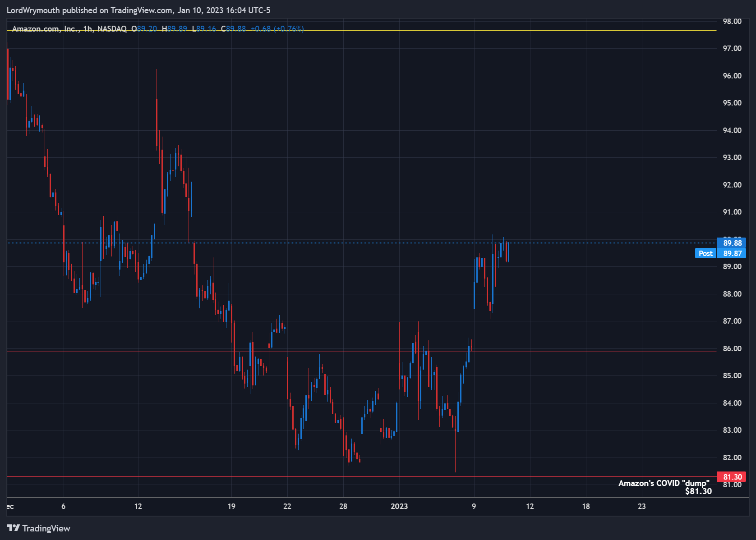Click the 84.00 price axis label
Screen dimensions: 756x540
tap(732, 403)
